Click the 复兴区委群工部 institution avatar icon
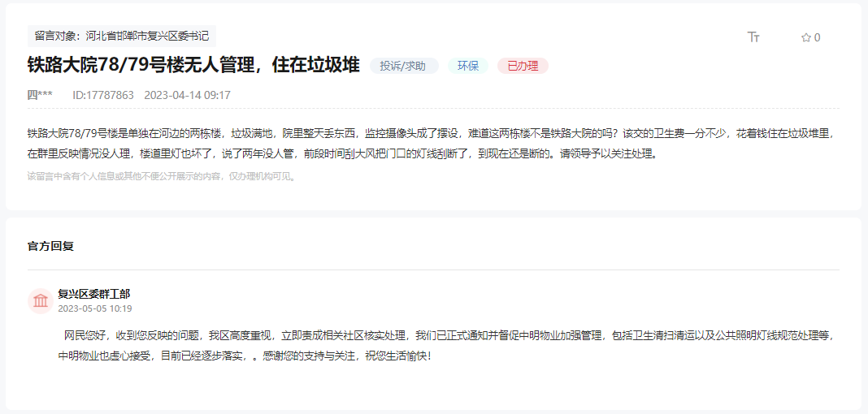 (x=41, y=301)
